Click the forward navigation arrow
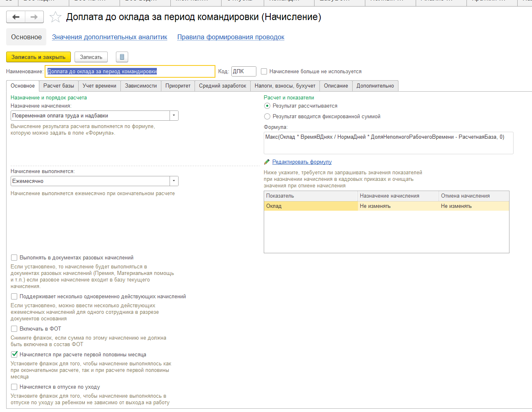This screenshot has height=412, width=532. click(34, 17)
